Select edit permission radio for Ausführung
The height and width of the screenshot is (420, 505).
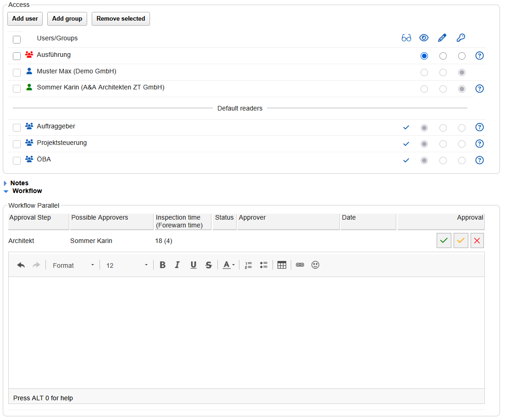[x=443, y=56]
